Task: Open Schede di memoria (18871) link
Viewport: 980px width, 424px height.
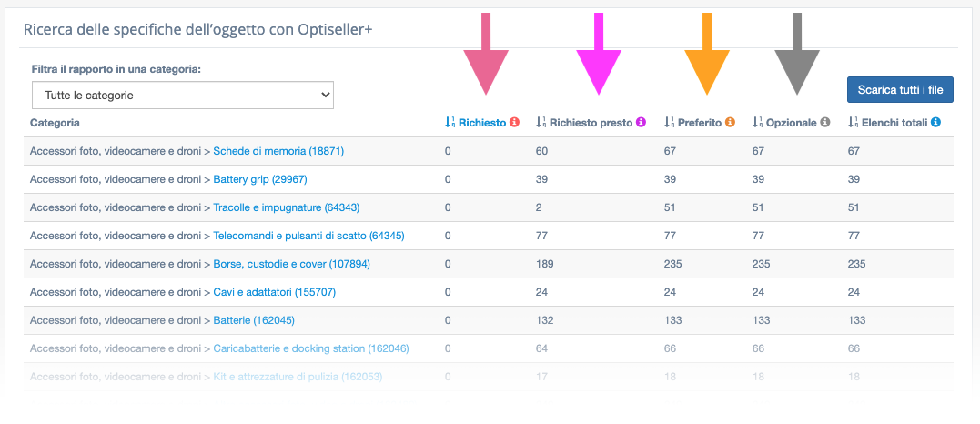Action: point(278,151)
